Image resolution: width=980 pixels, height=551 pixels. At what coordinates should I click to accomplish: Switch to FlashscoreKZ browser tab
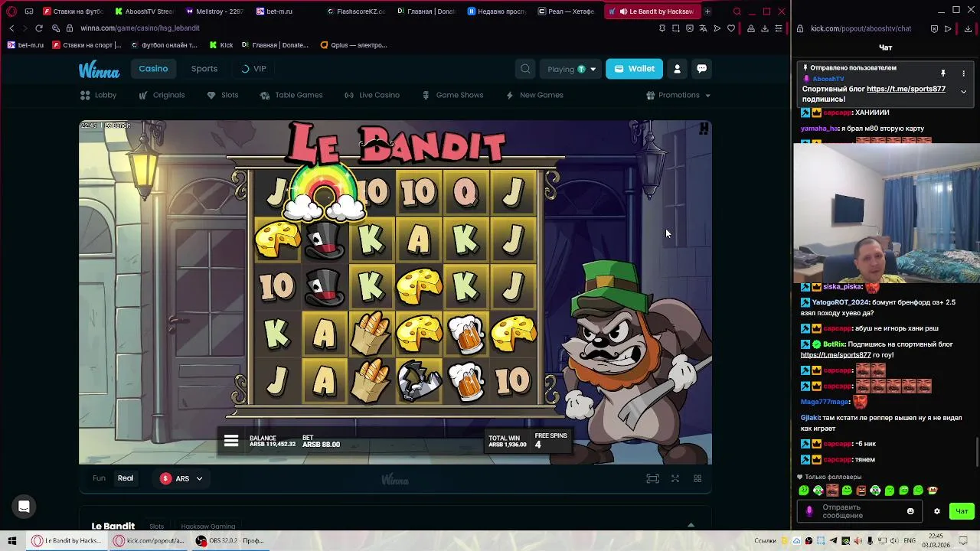click(x=355, y=11)
